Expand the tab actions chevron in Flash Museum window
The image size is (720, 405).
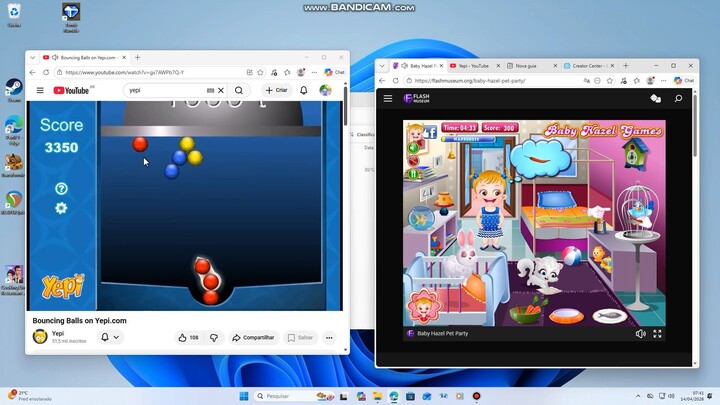pyautogui.click(x=382, y=66)
